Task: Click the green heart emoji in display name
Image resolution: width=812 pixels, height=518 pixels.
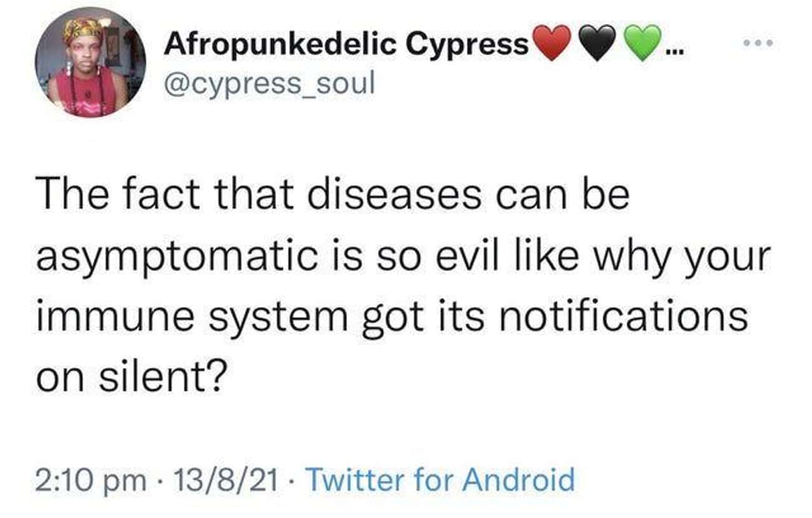Action: click(x=643, y=44)
